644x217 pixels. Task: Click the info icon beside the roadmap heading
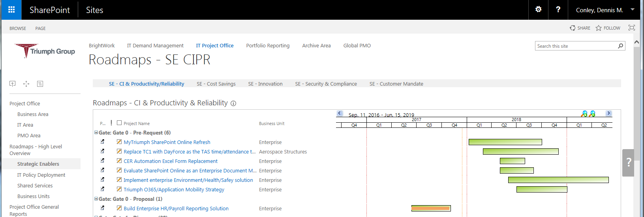pos(233,103)
